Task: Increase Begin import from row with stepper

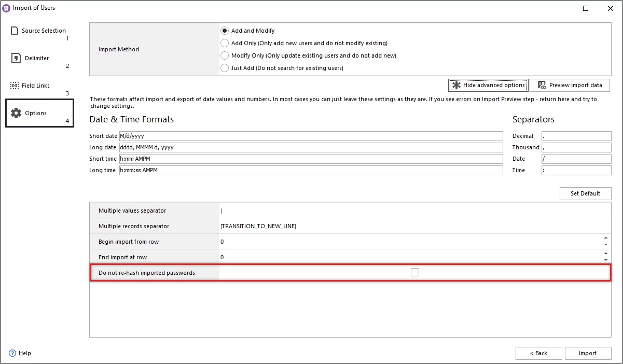Action: tap(607, 239)
